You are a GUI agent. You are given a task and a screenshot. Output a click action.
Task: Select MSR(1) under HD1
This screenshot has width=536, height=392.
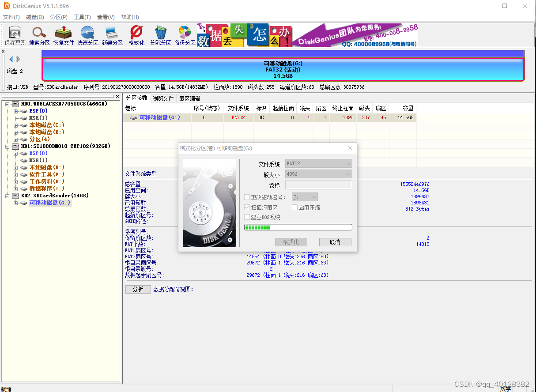(38, 160)
